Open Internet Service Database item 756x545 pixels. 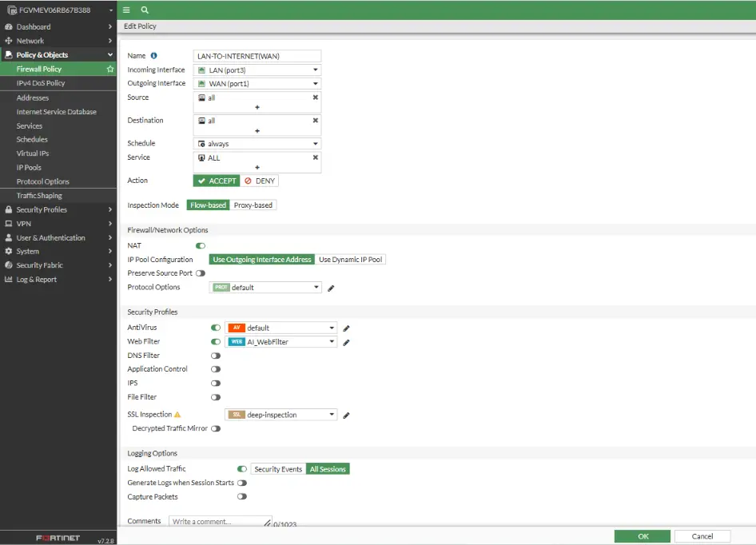click(58, 111)
